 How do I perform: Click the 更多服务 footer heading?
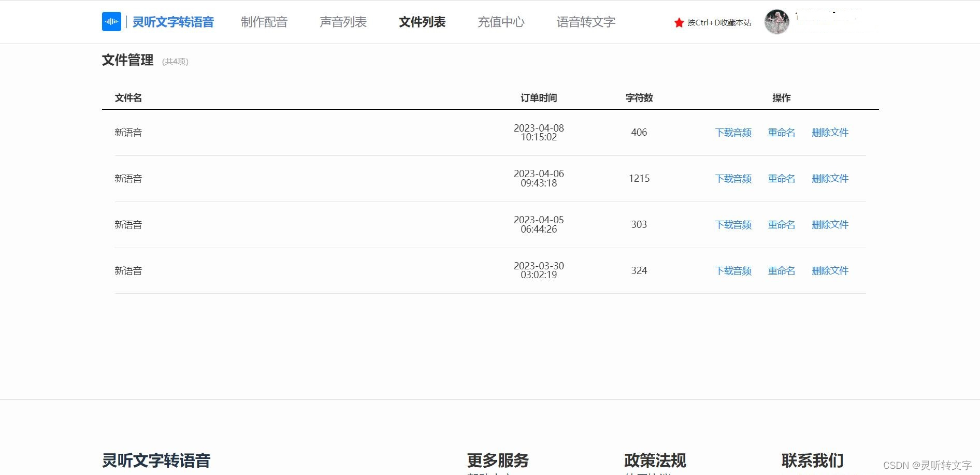tap(498, 460)
